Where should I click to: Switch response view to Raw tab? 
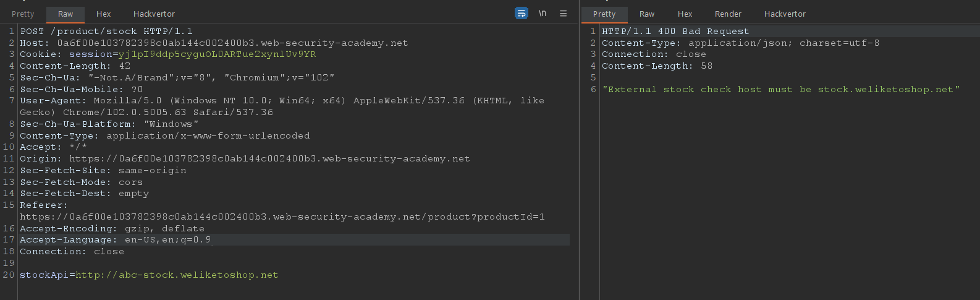647,14
